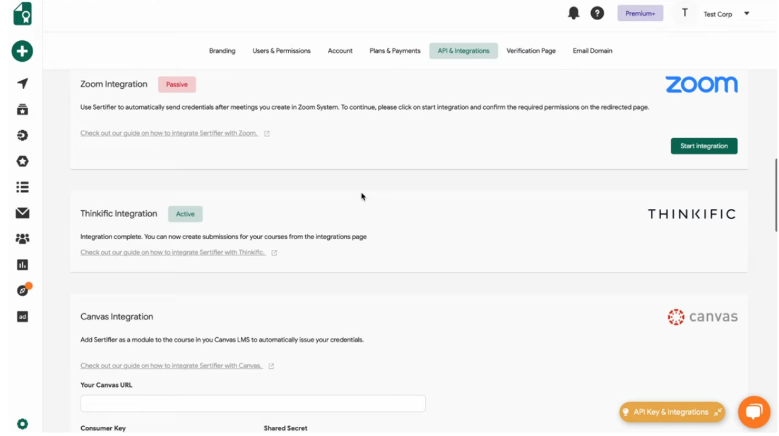The width and height of the screenshot is (779, 436).
Task: Click the Sertifier logo icon
Action: [x=22, y=13]
